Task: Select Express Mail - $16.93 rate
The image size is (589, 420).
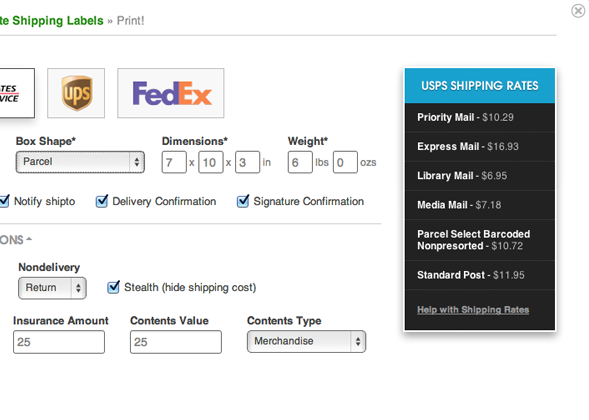Action: coord(480,147)
